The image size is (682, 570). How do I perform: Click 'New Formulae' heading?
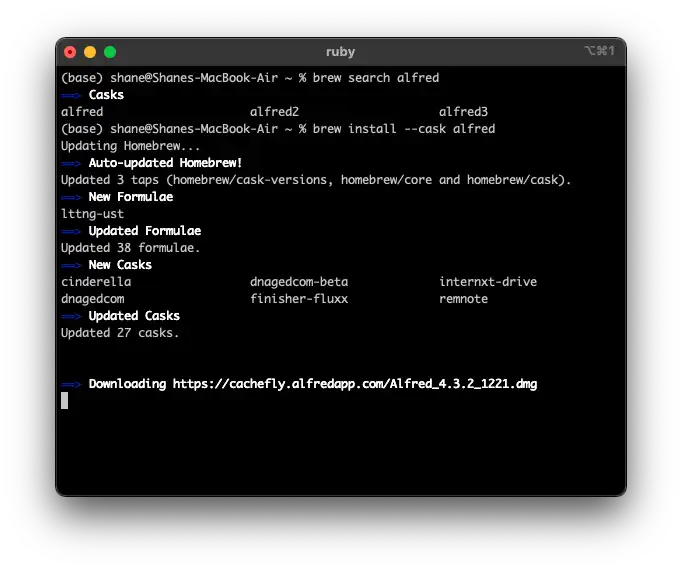tap(131, 197)
